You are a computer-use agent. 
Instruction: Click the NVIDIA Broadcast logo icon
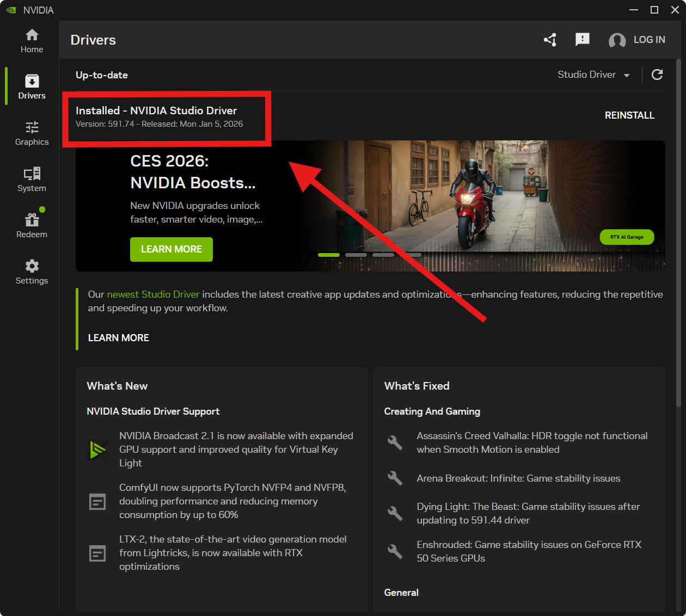[x=97, y=449]
